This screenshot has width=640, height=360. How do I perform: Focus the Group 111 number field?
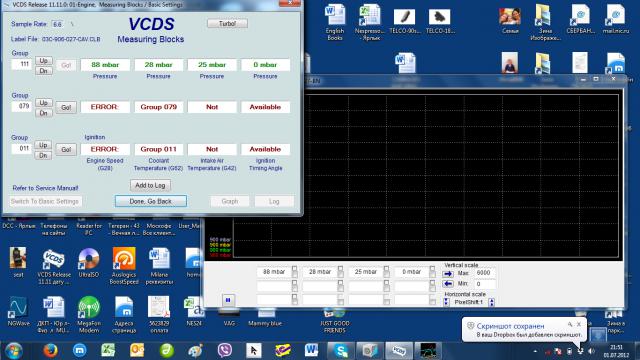[x=22, y=64]
